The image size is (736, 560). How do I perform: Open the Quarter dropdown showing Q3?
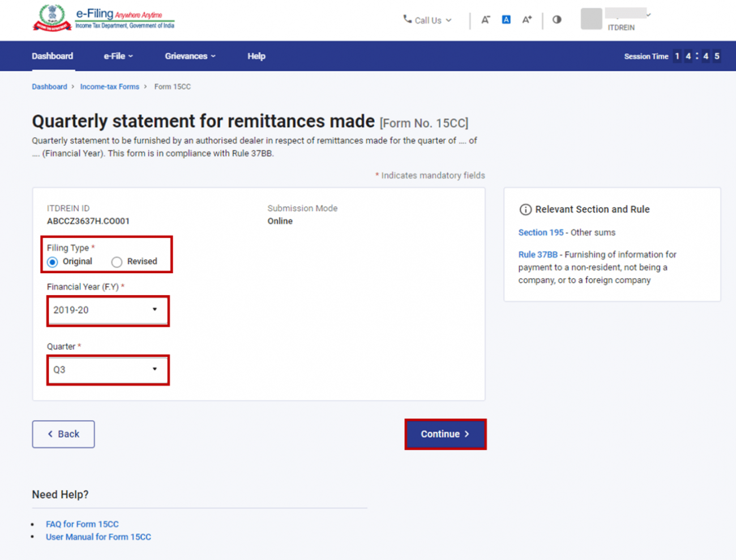click(108, 369)
